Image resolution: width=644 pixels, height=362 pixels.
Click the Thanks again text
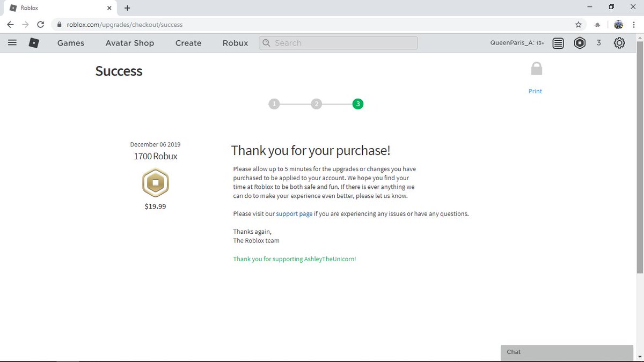coord(252,232)
